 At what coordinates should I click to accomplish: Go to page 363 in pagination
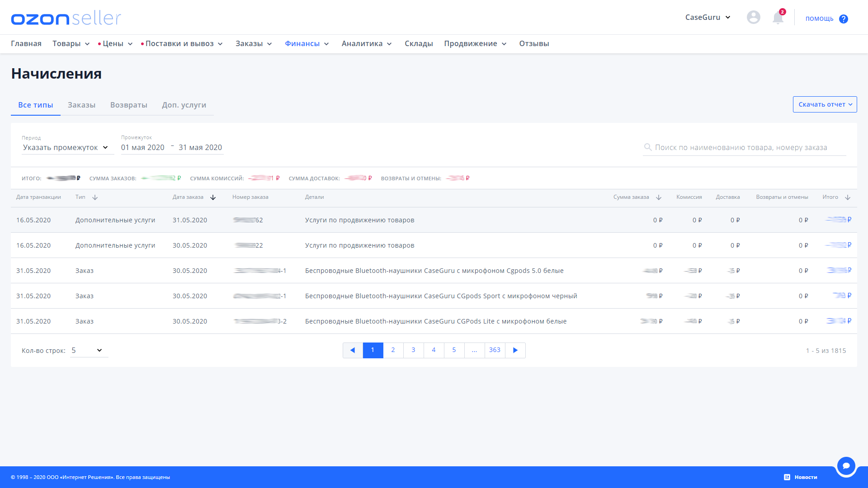click(x=495, y=350)
